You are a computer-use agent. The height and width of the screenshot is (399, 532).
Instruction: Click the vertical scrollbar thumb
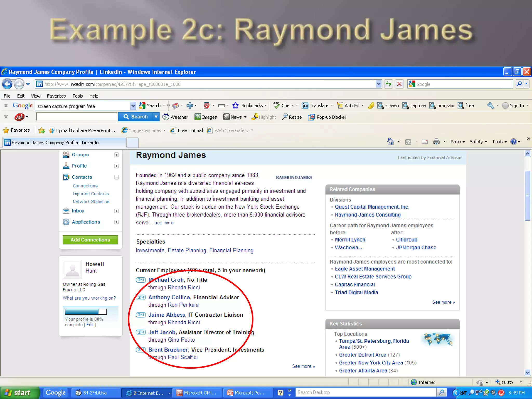(x=527, y=195)
